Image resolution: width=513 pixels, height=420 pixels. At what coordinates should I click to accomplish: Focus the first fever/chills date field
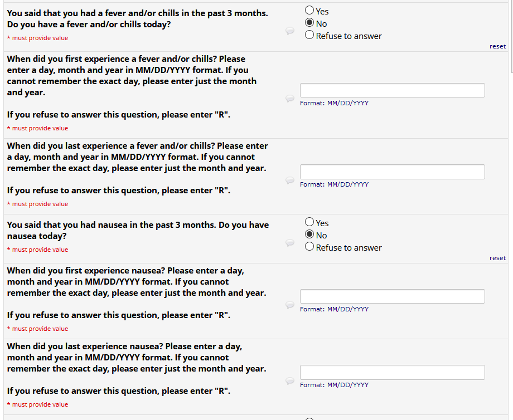click(392, 90)
